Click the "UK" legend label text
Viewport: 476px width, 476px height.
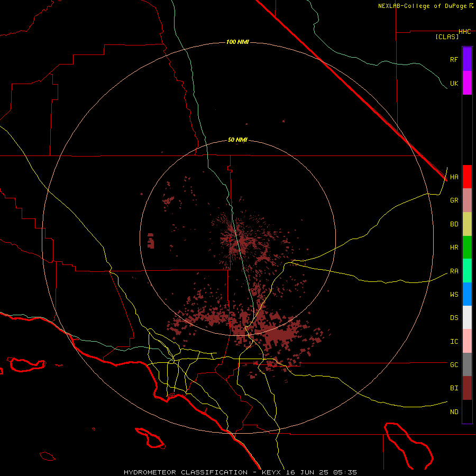point(454,83)
